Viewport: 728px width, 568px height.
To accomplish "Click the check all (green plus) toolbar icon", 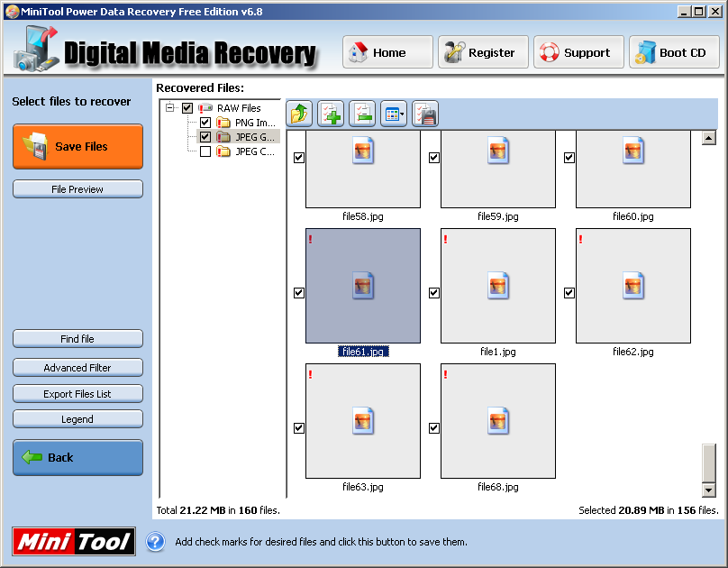I will [x=331, y=114].
